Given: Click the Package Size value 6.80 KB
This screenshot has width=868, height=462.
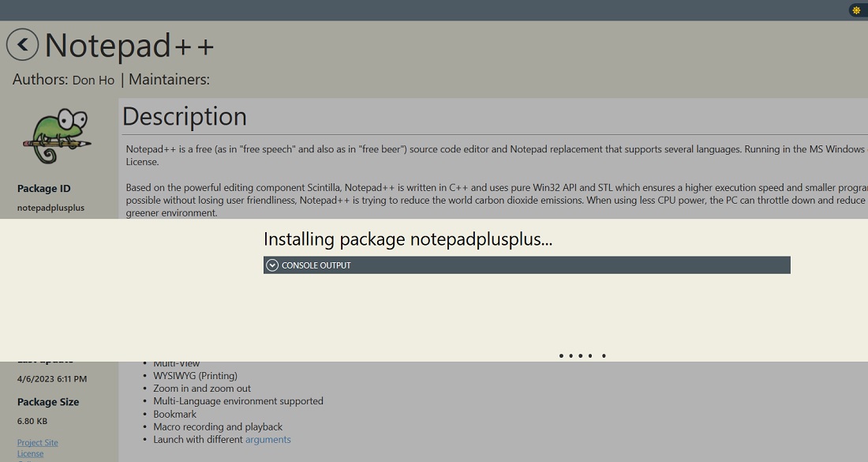Looking at the screenshot, I should 32,421.
